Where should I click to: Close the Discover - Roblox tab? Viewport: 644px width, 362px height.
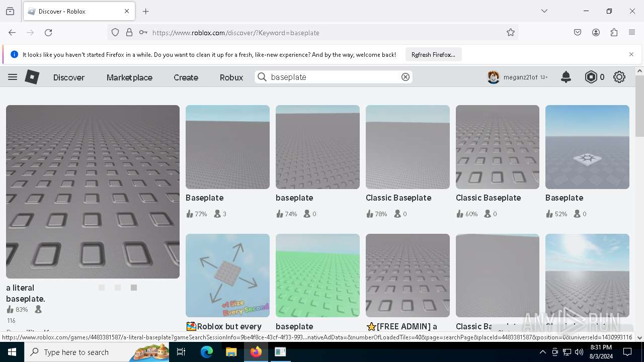click(127, 11)
